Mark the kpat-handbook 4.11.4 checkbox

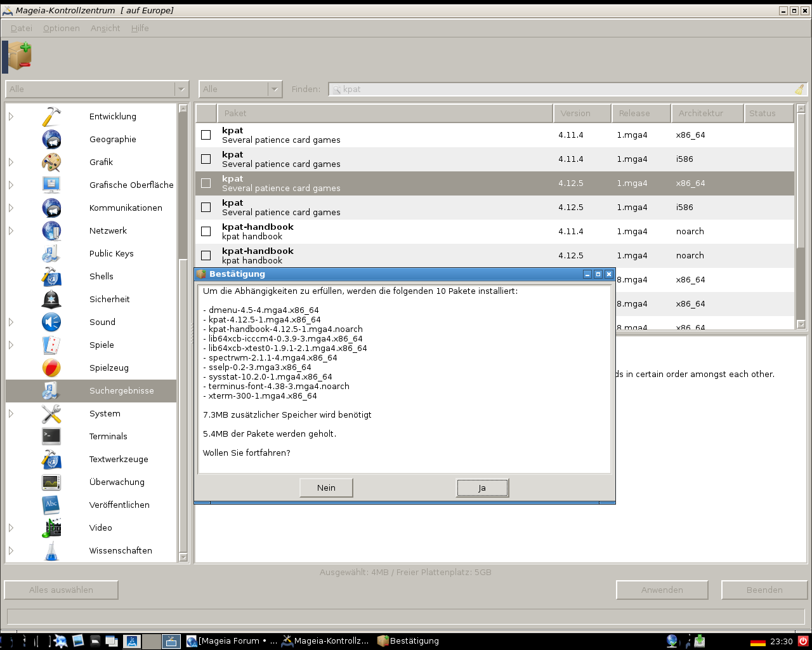[x=206, y=232]
